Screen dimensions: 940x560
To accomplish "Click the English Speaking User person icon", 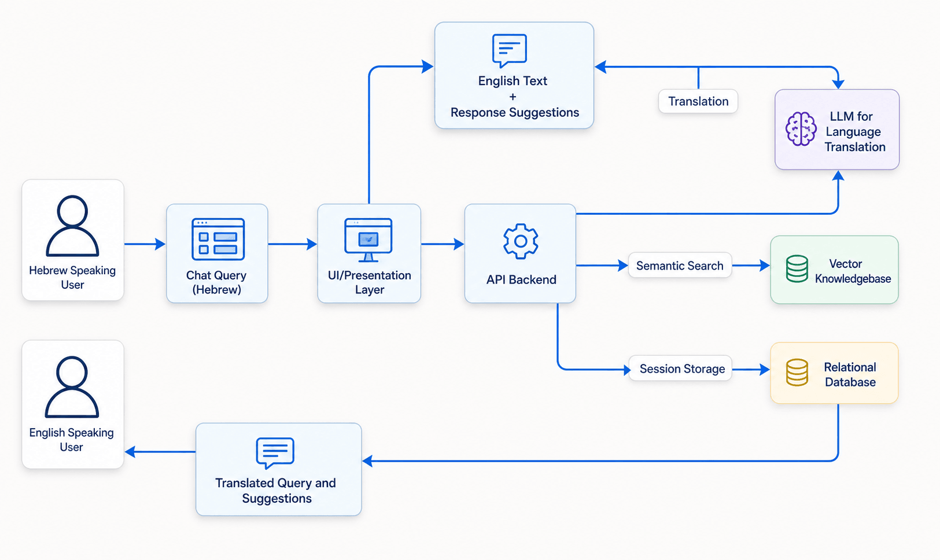I will pyautogui.click(x=72, y=387).
